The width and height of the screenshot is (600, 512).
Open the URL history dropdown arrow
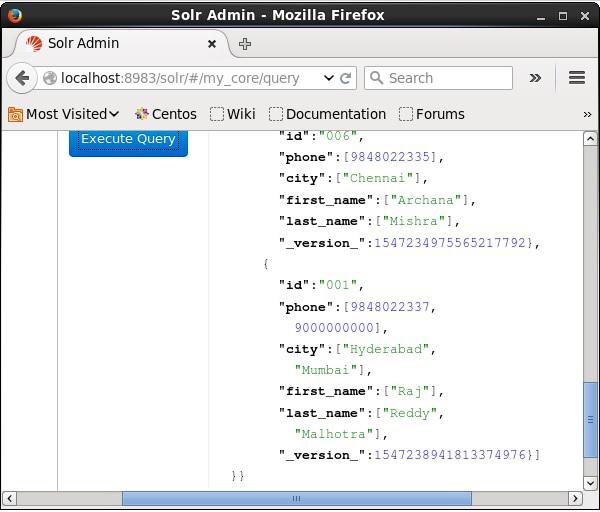tap(328, 78)
